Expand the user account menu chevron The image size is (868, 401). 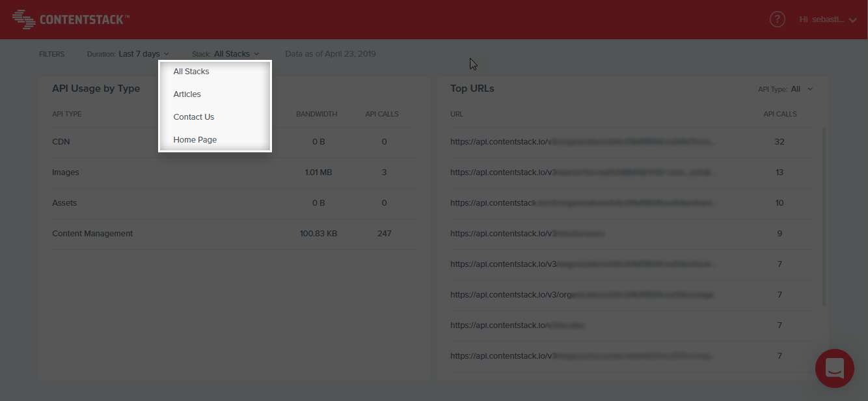click(853, 20)
